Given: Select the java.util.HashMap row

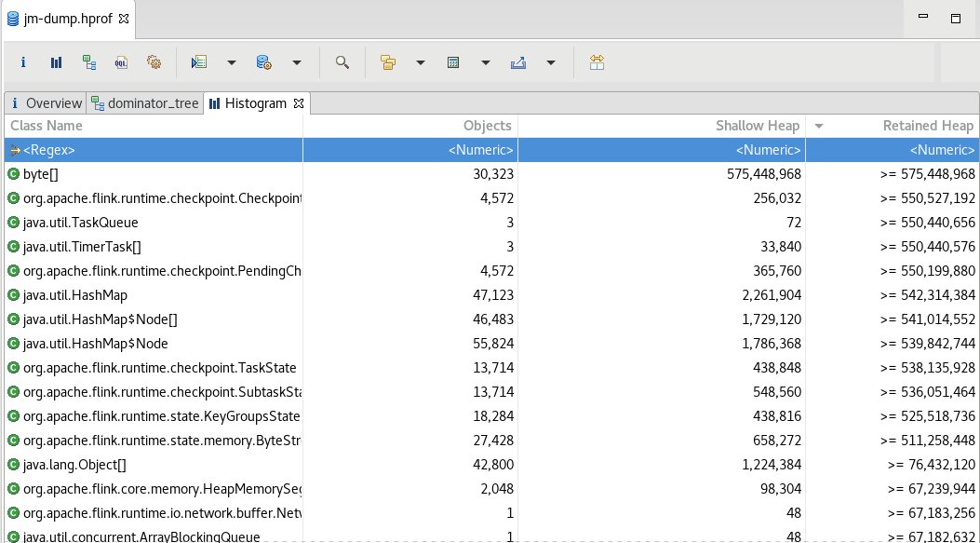Looking at the screenshot, I should coord(154,294).
